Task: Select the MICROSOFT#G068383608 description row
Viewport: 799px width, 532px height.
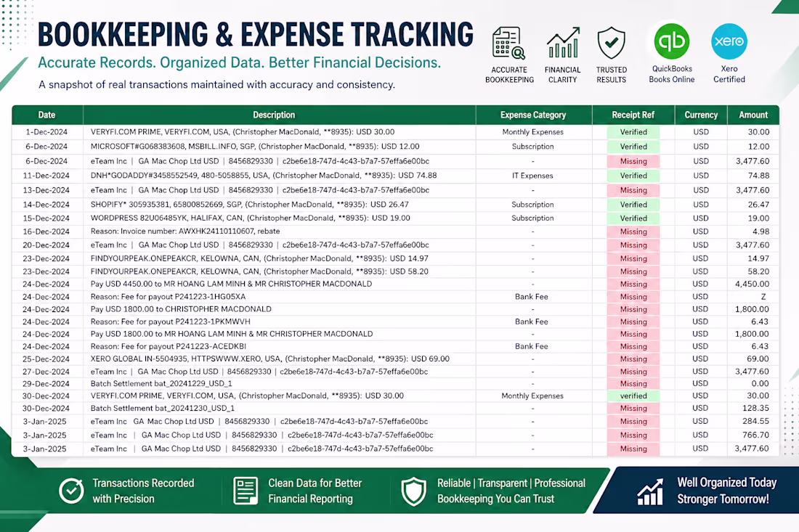Action: (255, 147)
